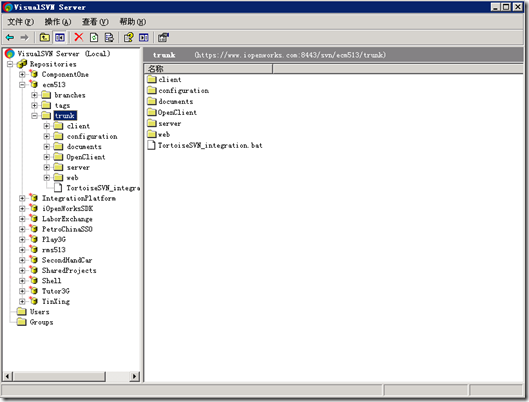Click the forward arrow toolbar icon

25,37
